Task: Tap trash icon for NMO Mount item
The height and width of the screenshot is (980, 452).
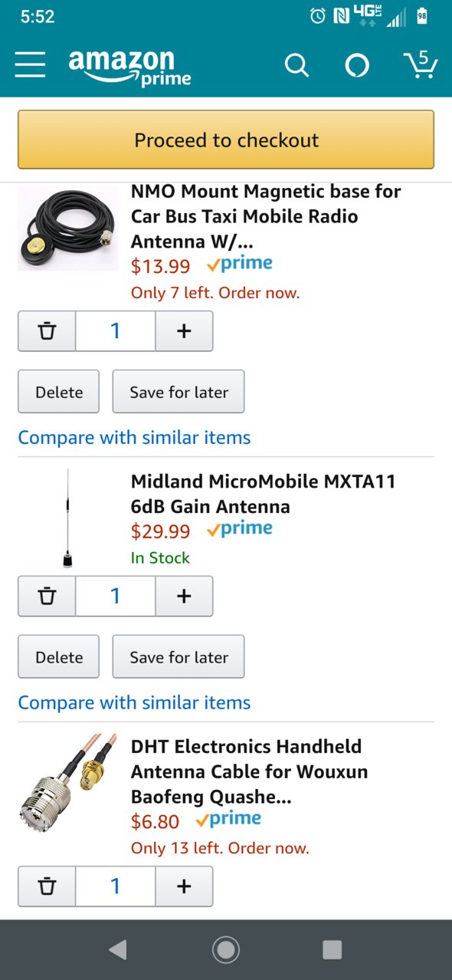Action: tap(47, 331)
